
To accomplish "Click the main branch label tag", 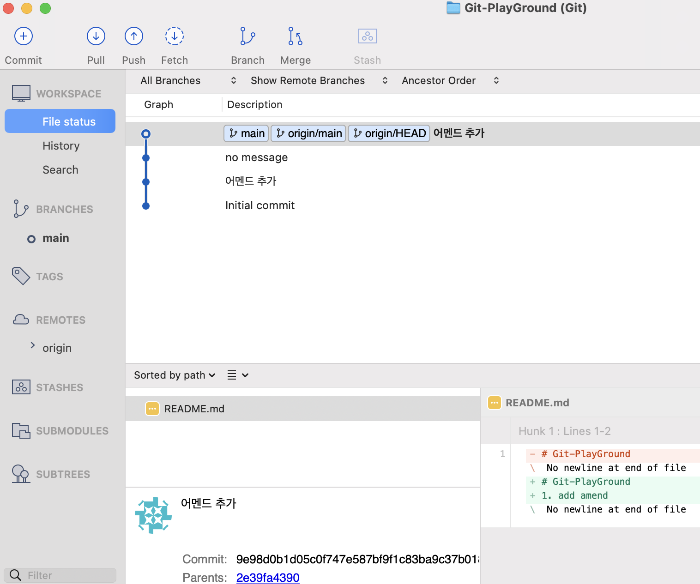I will point(246,133).
